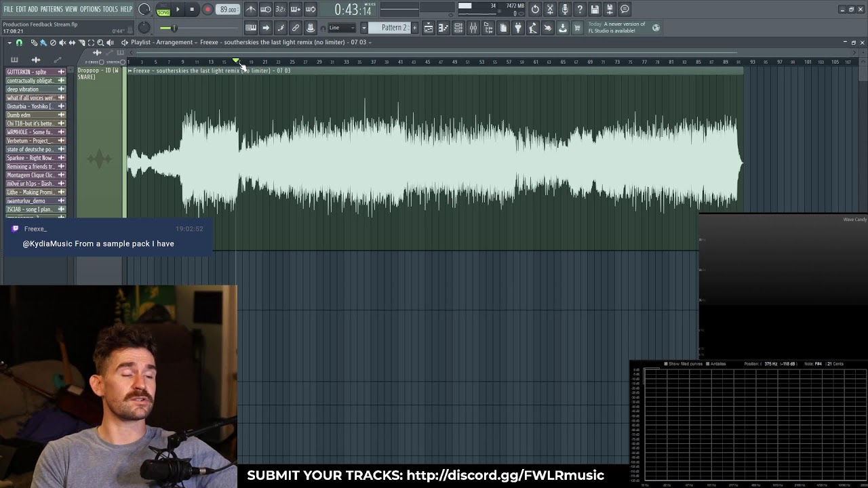868x488 pixels.
Task: Open the Playlist view icon
Action: tap(429, 28)
